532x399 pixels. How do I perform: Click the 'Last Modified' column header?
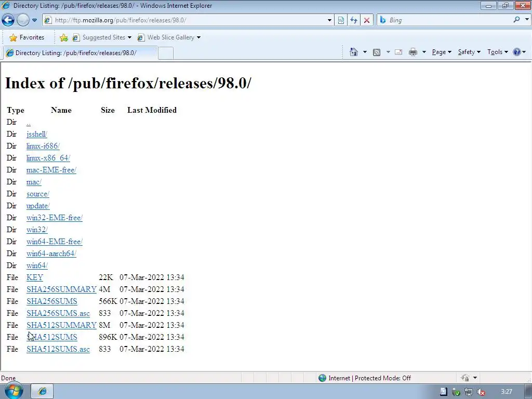[152, 110]
